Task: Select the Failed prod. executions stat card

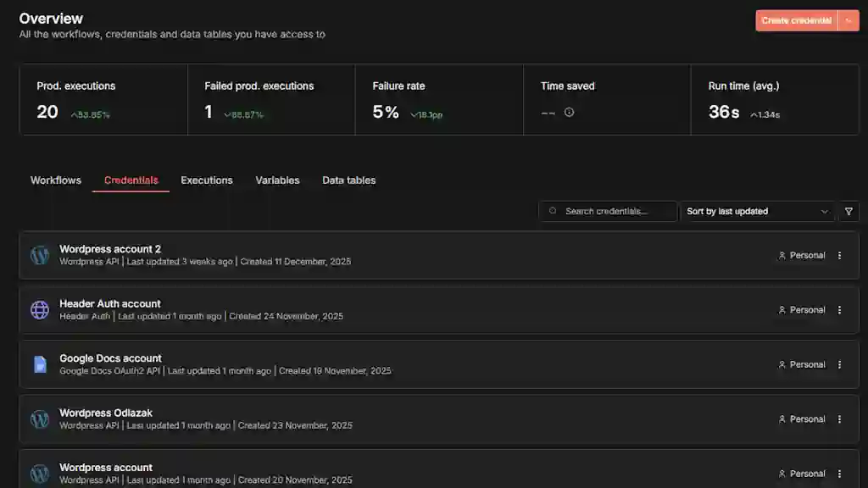Action: coord(270,99)
